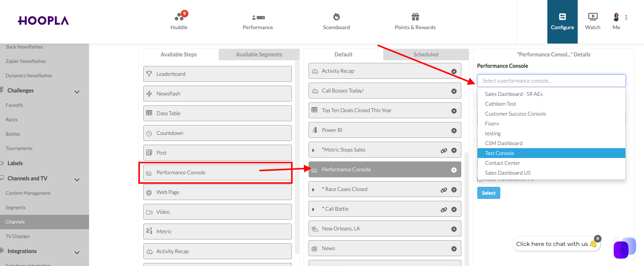
Task: Click link icon on * Race Cases Closed
Action: (444, 190)
